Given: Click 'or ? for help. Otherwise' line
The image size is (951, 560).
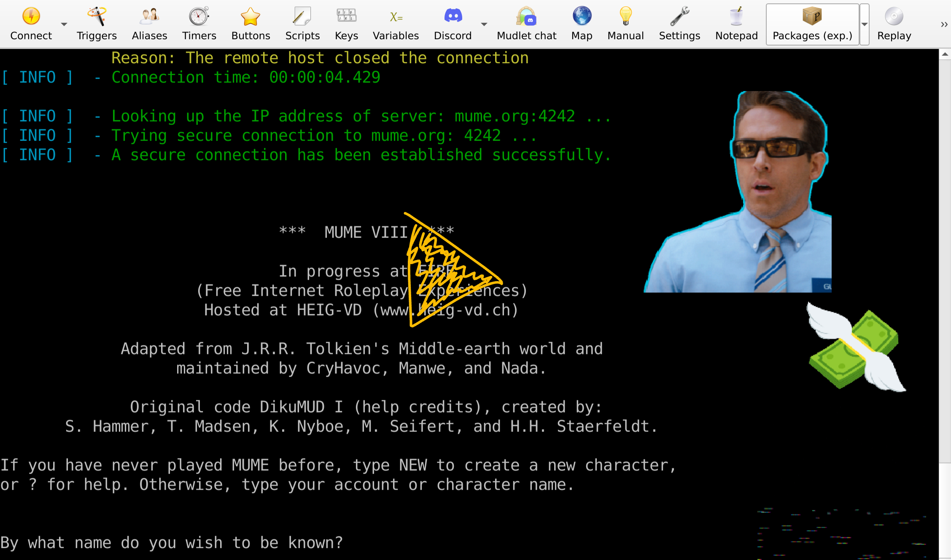Looking at the screenshot, I should point(287,484).
